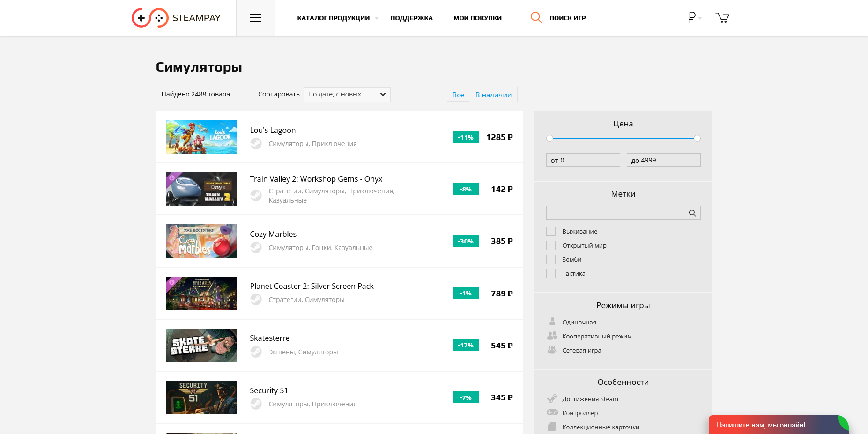Click the ruble currency icon
The width and height of the screenshot is (868, 434).
(x=692, y=18)
